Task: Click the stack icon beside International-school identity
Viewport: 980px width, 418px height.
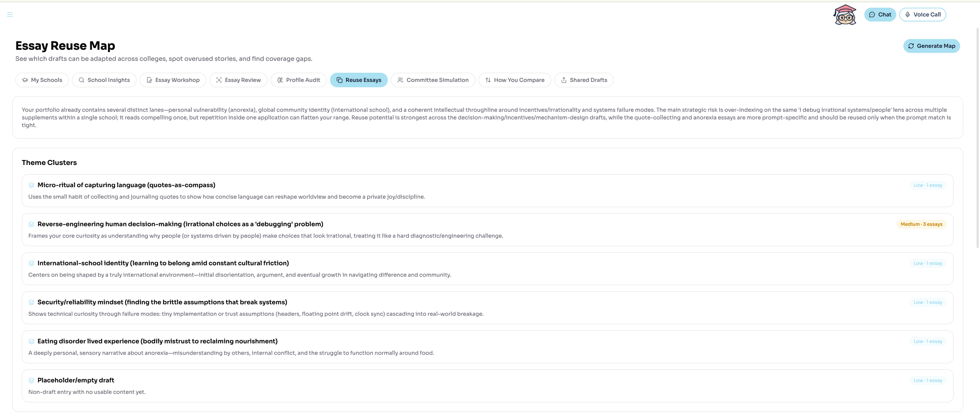Action: click(31, 263)
